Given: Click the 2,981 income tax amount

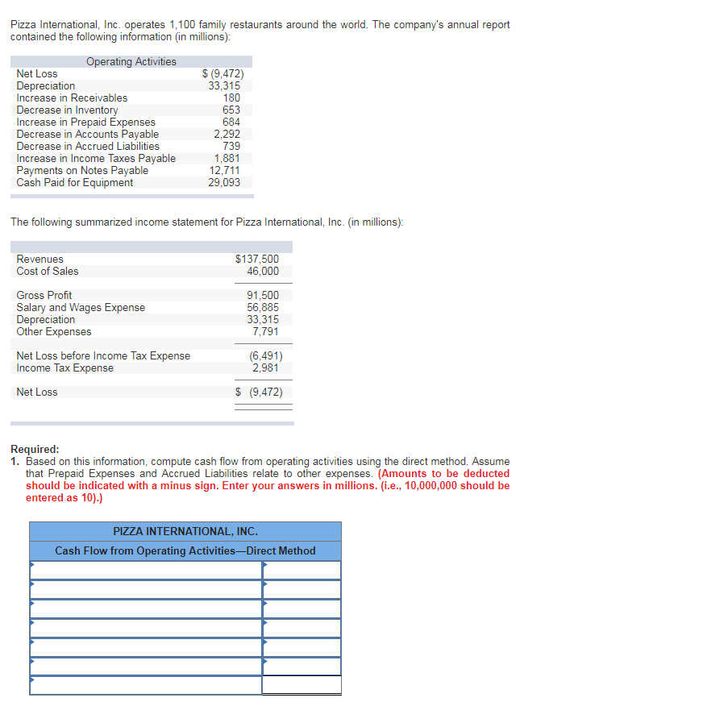Looking at the screenshot, I should coord(265,368).
